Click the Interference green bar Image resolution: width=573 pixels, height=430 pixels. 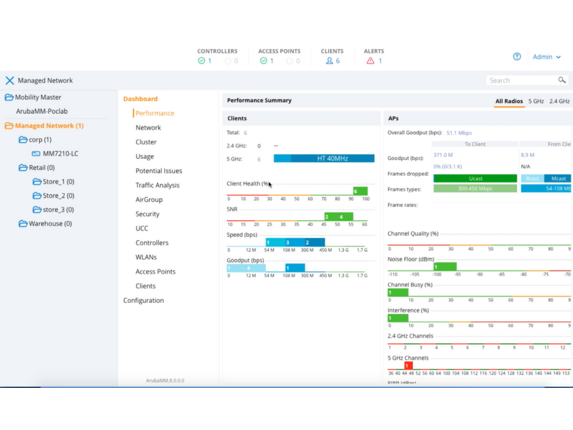tap(398, 318)
